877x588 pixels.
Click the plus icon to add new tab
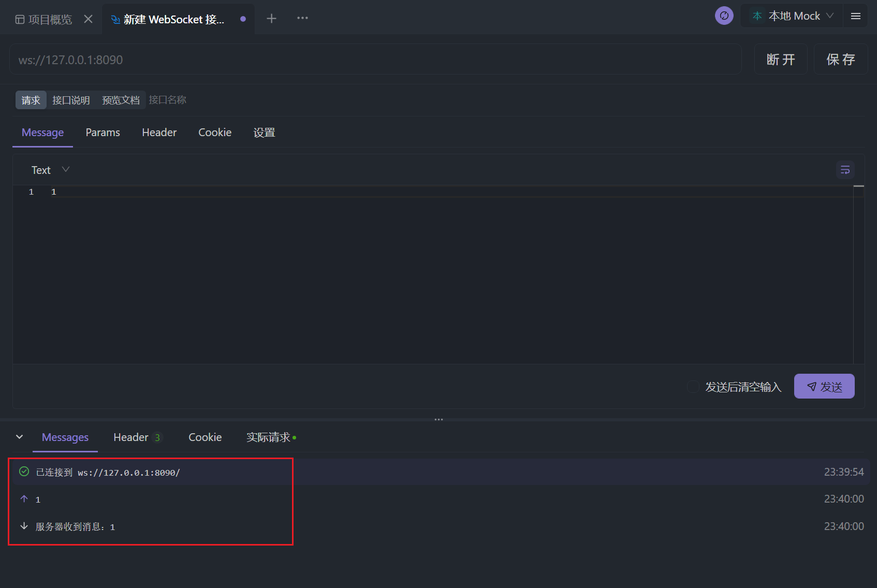click(271, 19)
